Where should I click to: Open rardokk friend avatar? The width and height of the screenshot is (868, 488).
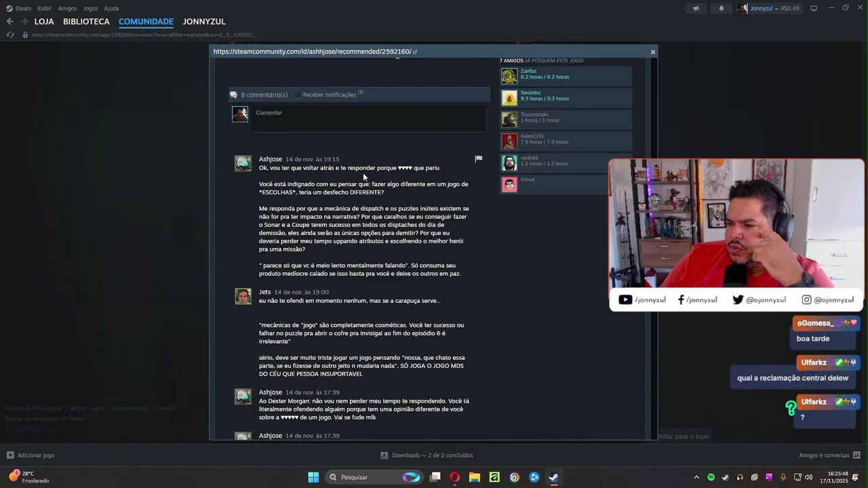point(509,163)
